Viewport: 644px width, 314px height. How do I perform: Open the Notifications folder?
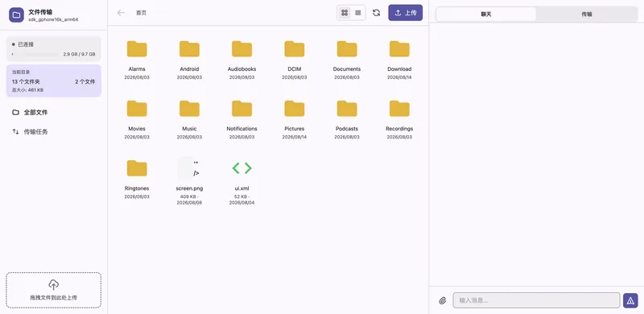click(x=242, y=109)
